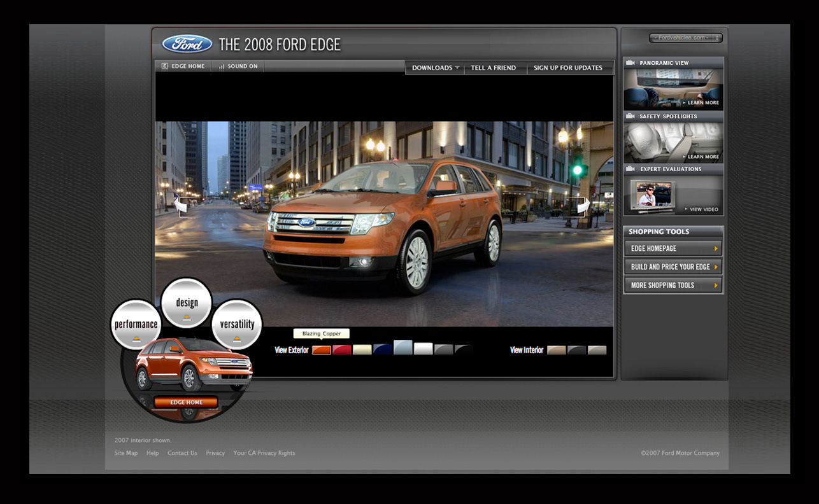Open the Help footer link
Screen dimensions: 819x504
pos(153,453)
